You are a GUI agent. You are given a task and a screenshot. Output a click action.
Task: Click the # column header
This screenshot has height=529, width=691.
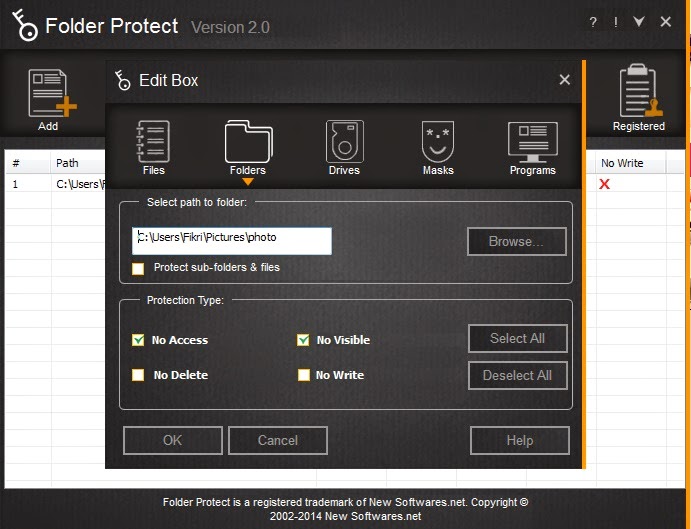point(28,163)
